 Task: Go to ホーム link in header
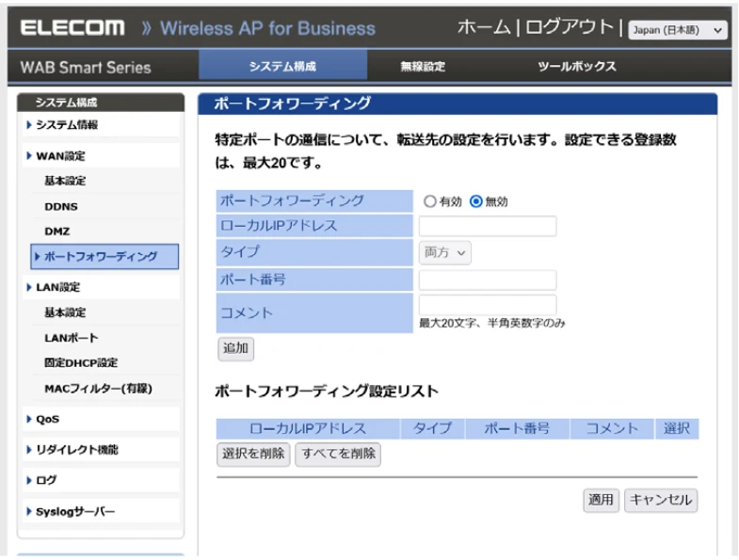tap(484, 27)
